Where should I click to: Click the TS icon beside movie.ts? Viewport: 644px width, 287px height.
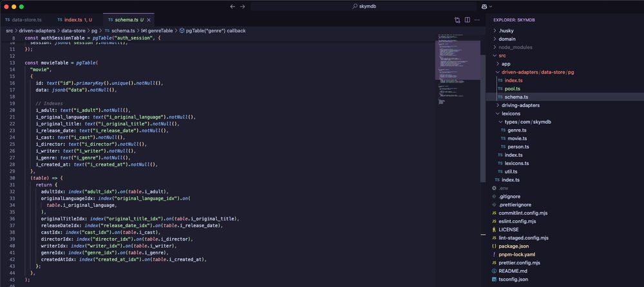503,139
